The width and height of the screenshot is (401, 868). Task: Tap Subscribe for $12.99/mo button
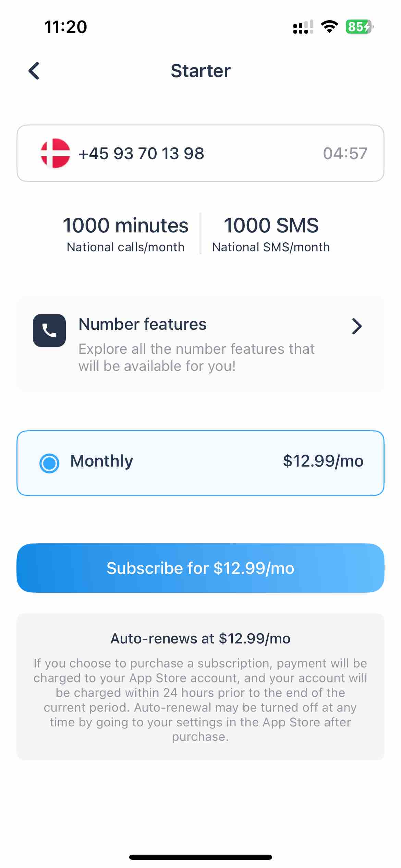(x=200, y=568)
